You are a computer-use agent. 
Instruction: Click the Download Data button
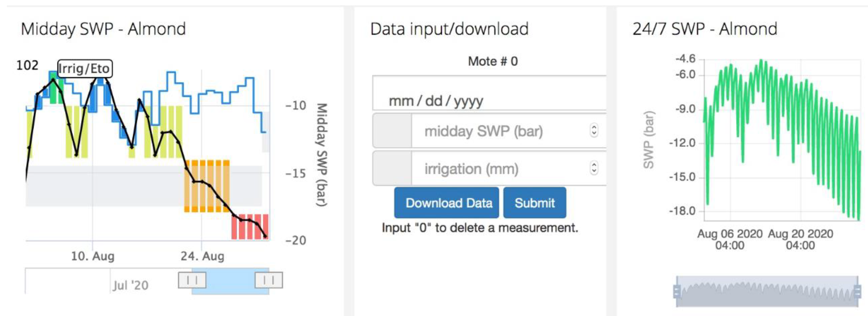point(446,203)
